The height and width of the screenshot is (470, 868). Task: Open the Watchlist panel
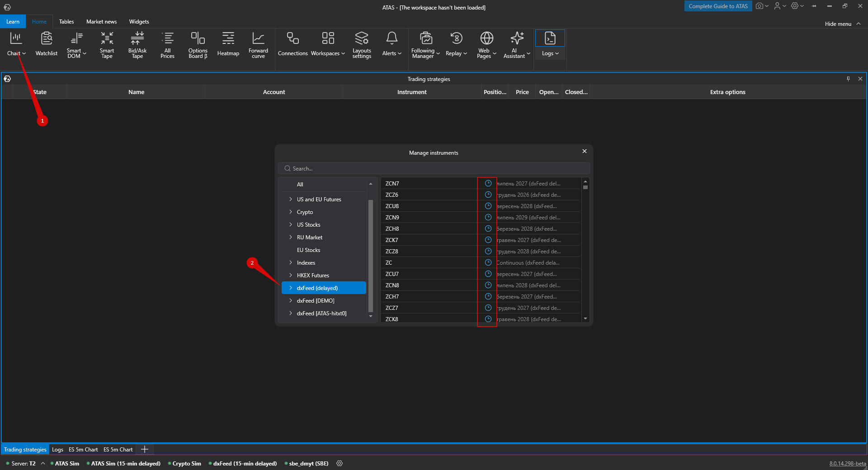coord(47,44)
